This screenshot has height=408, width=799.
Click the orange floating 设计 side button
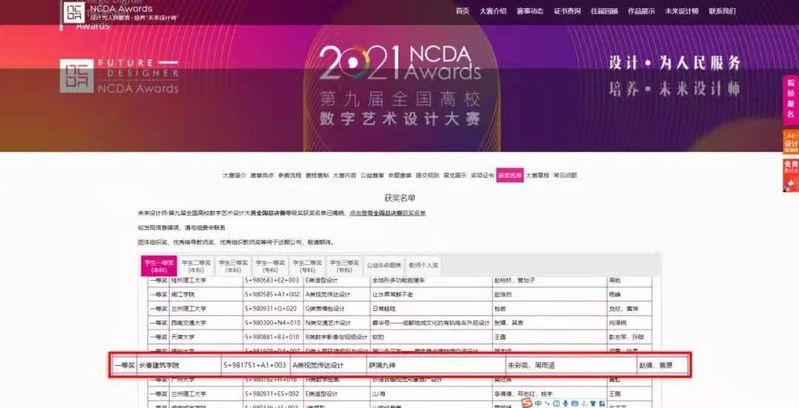(x=790, y=140)
